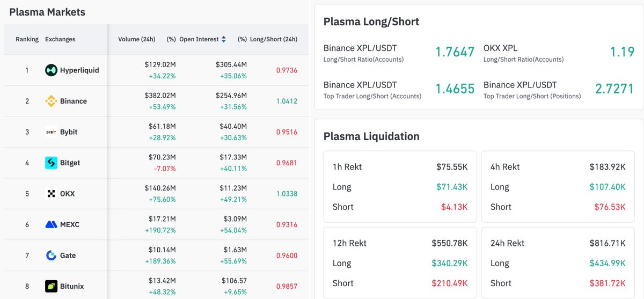Select Hyperliquid volume $129.02M

coord(160,64)
